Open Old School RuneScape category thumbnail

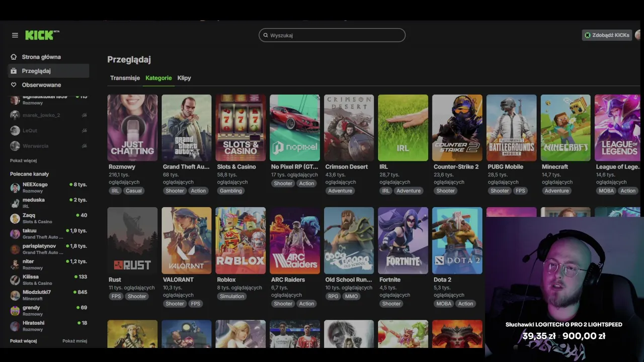pos(349,240)
